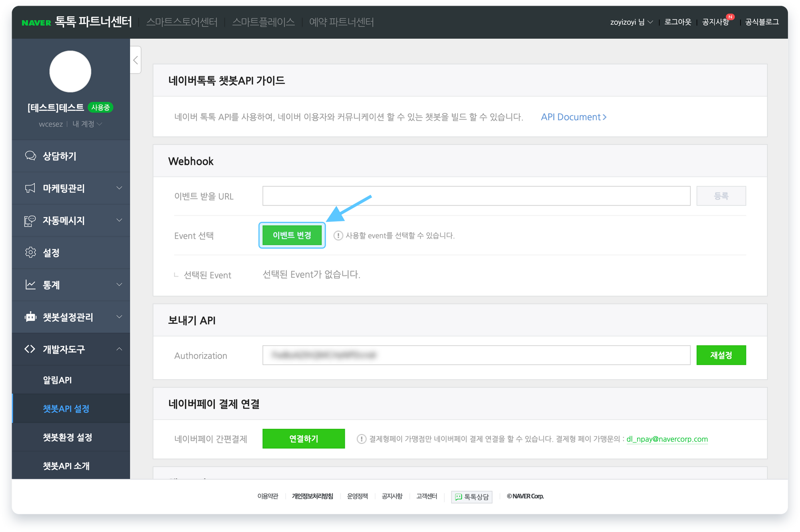This screenshot has width=800, height=532.
Task: Collapse the 개발자도구 section chevron
Action: click(x=119, y=349)
